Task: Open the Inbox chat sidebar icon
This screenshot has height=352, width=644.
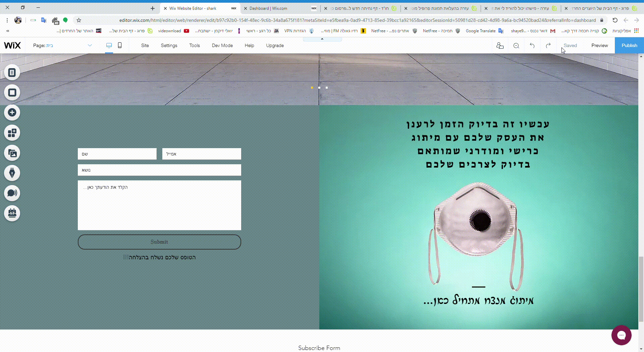Action: tap(12, 193)
